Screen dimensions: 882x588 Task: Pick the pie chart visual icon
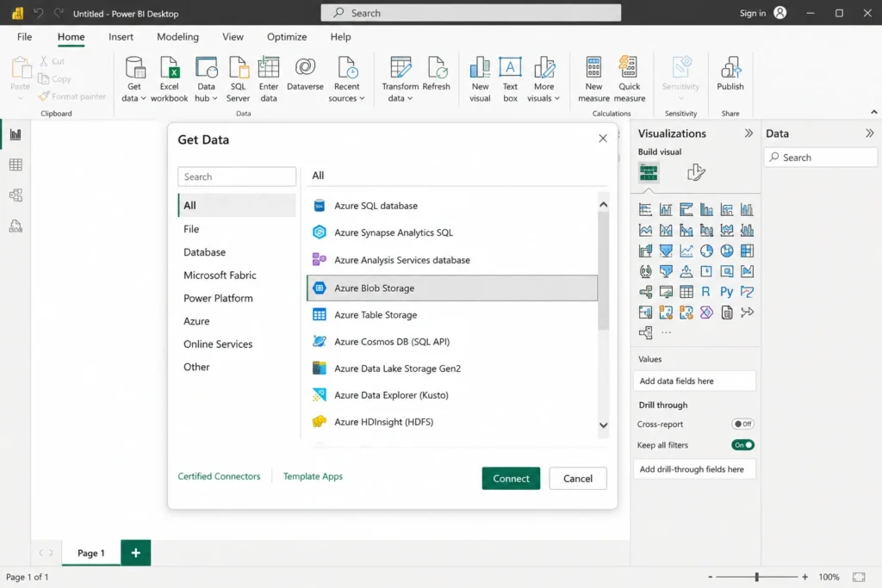(706, 251)
